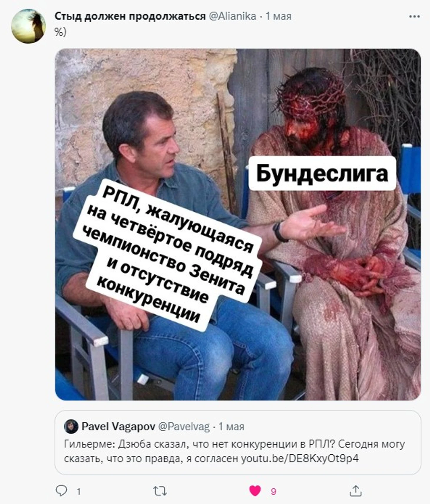Click the @Alianika handle
The width and height of the screenshot is (430, 504).
coord(232,16)
